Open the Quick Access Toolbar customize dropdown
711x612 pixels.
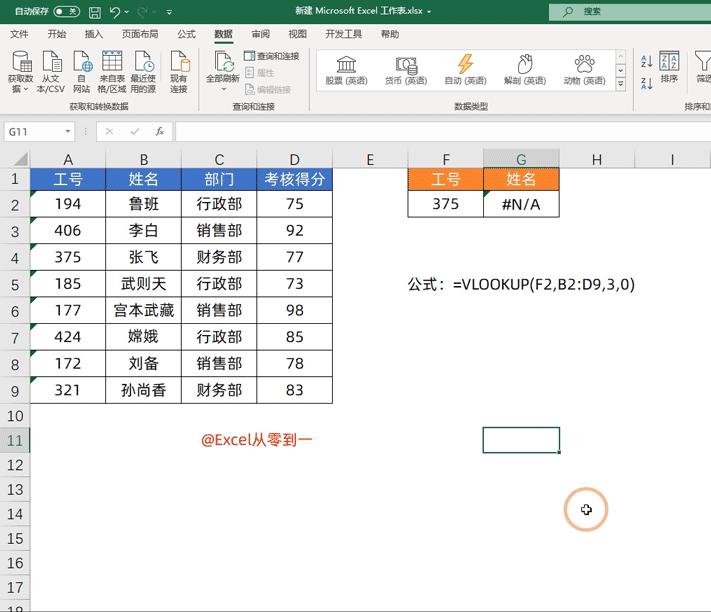pos(169,12)
